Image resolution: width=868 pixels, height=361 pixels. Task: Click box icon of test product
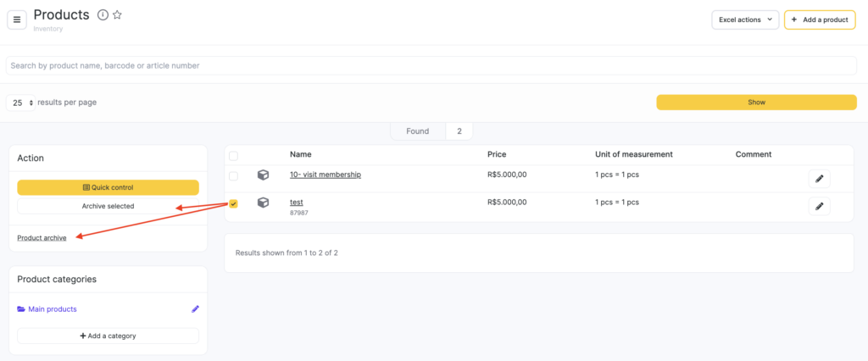pyautogui.click(x=263, y=203)
